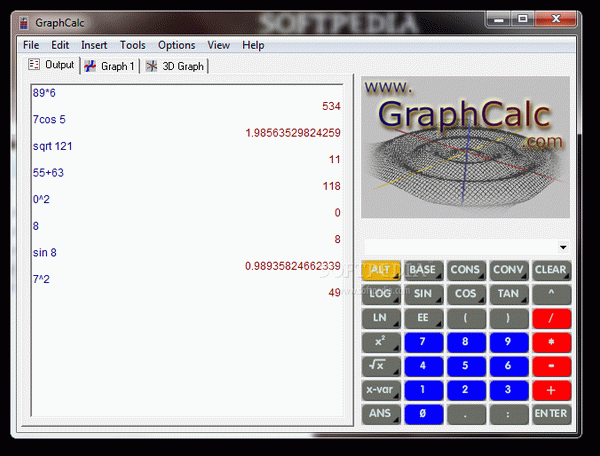
Task: Click the GraphCalc.com banner image
Action: [x=465, y=147]
